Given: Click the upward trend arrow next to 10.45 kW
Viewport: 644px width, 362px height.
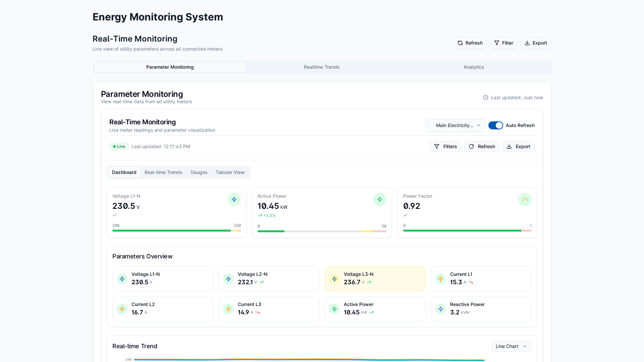Looking at the screenshot, I should (x=371, y=312).
